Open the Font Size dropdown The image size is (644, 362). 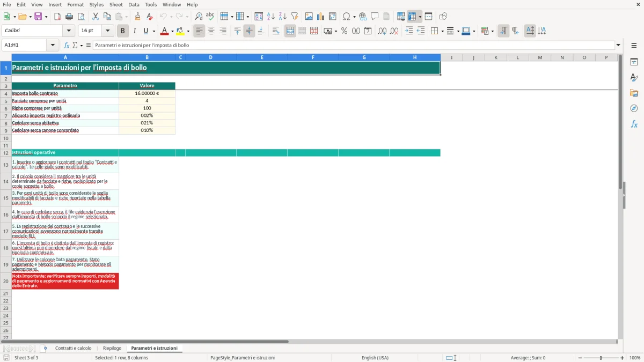click(108, 31)
